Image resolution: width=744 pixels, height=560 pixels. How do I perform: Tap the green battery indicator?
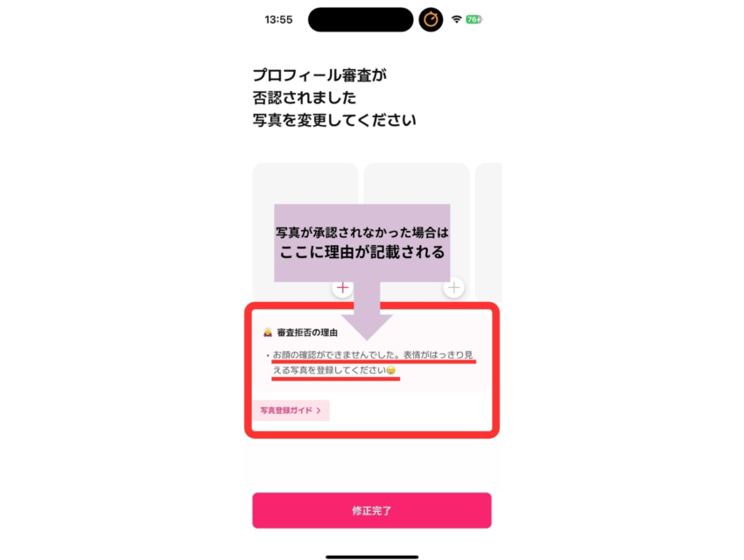(x=474, y=19)
